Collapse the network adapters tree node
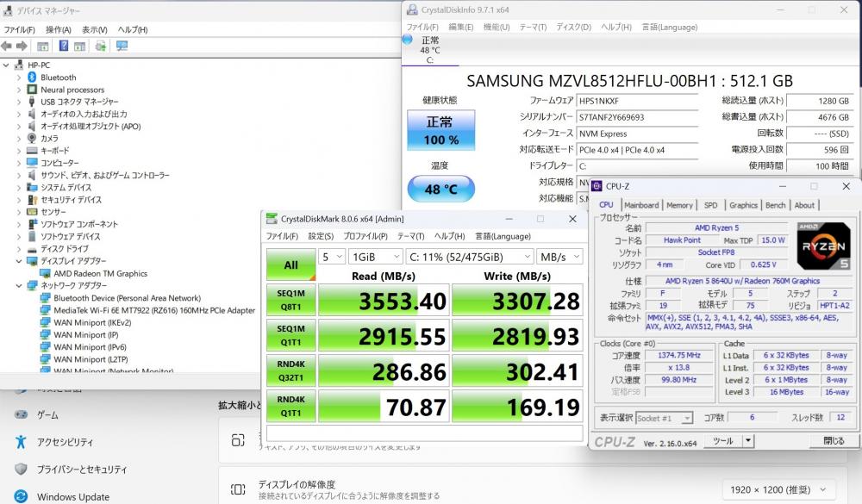Image resolution: width=862 pixels, height=504 pixels. (19, 285)
